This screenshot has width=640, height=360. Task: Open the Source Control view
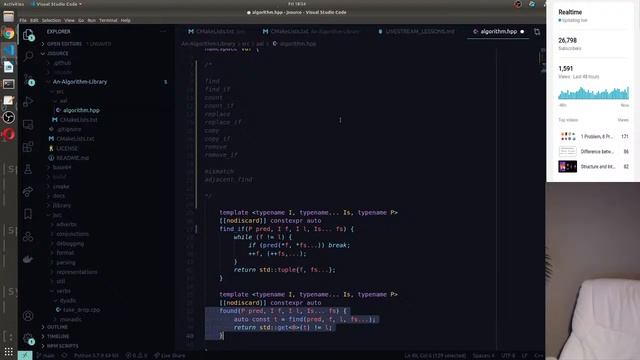28,79
